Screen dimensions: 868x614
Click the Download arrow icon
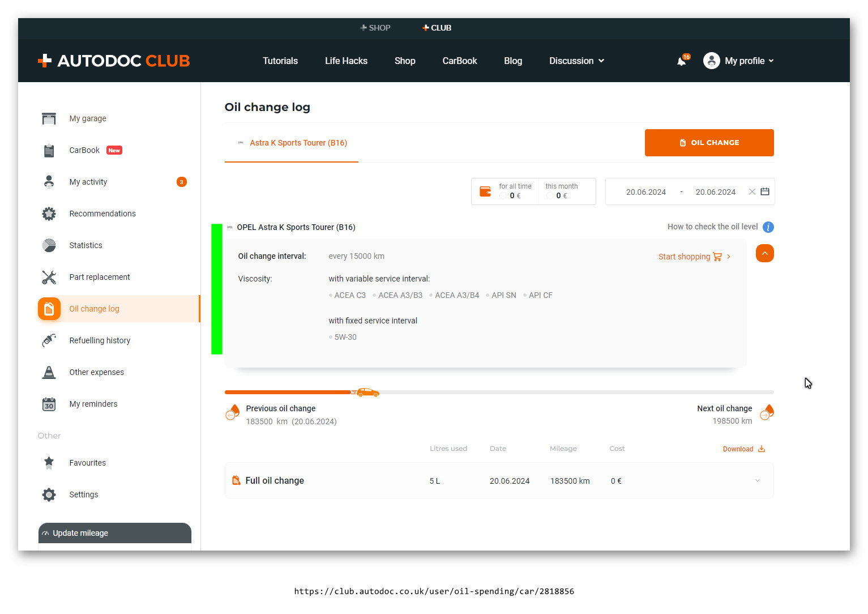click(x=762, y=449)
